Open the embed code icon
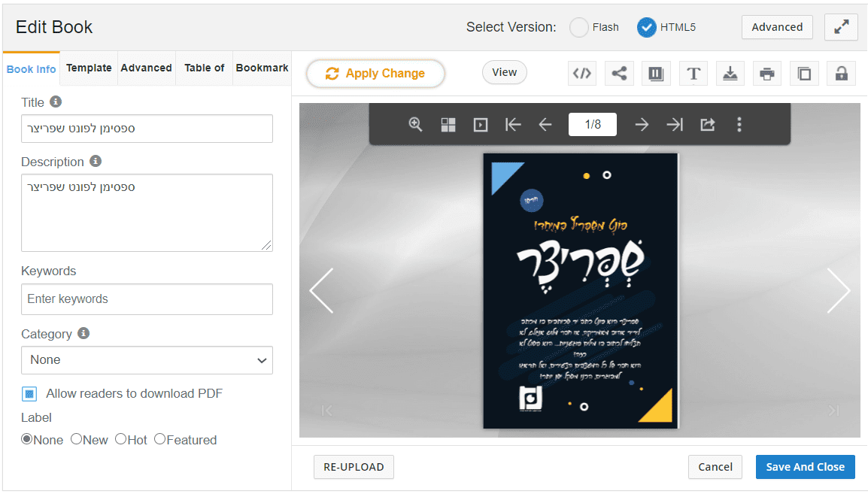868x494 pixels. (582, 73)
